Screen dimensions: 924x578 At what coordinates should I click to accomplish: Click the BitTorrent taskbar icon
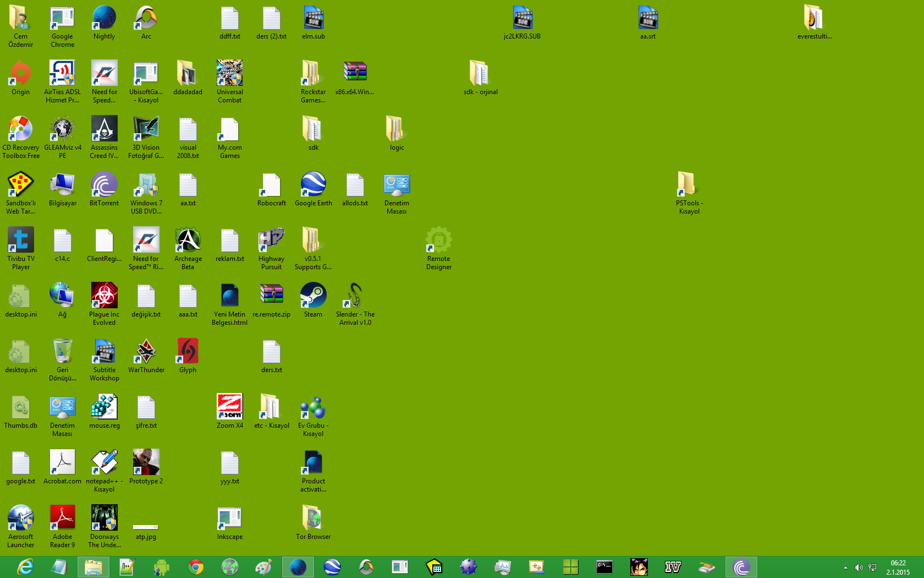click(741, 567)
